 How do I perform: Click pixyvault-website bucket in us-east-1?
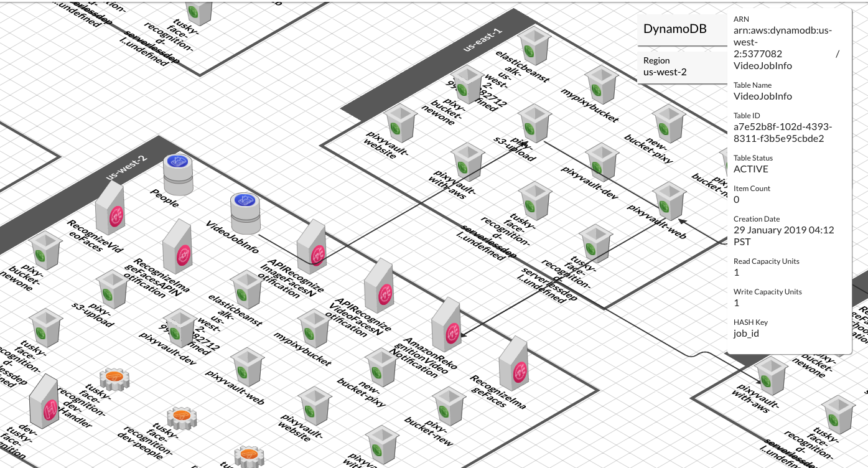[x=401, y=124]
